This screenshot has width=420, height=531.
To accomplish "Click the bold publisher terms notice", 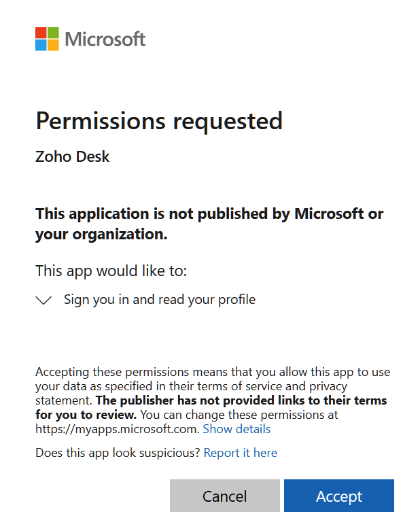I will point(211,407).
